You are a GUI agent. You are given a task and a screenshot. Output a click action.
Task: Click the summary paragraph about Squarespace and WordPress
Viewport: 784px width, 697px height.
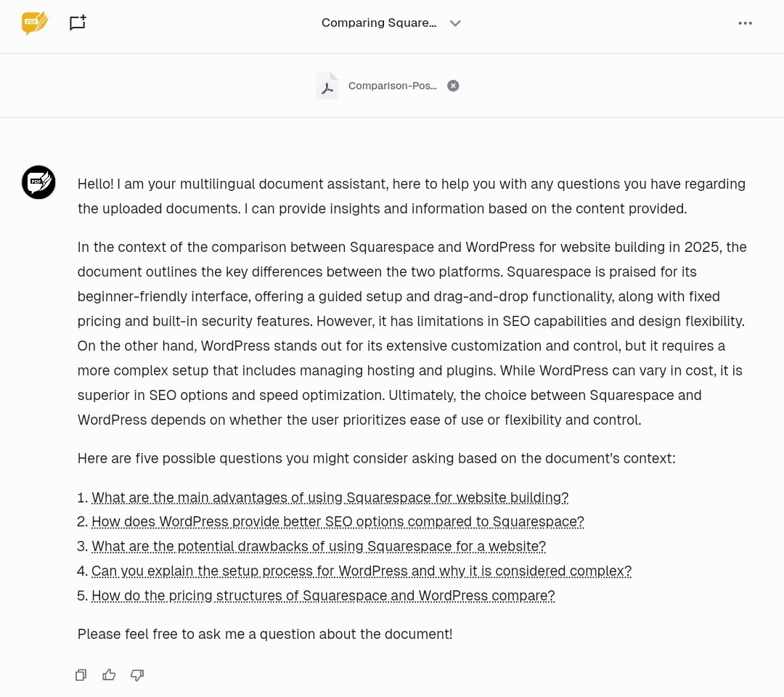(412, 333)
